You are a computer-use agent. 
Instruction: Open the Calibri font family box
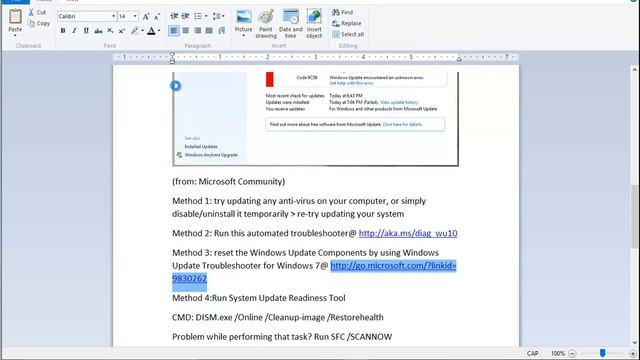tap(87, 16)
